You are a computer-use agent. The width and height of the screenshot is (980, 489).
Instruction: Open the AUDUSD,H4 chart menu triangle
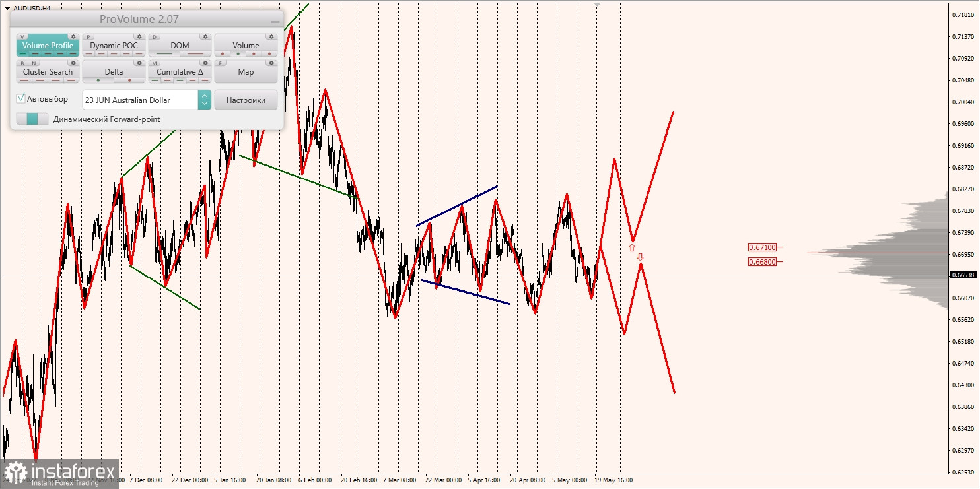coord(7,8)
